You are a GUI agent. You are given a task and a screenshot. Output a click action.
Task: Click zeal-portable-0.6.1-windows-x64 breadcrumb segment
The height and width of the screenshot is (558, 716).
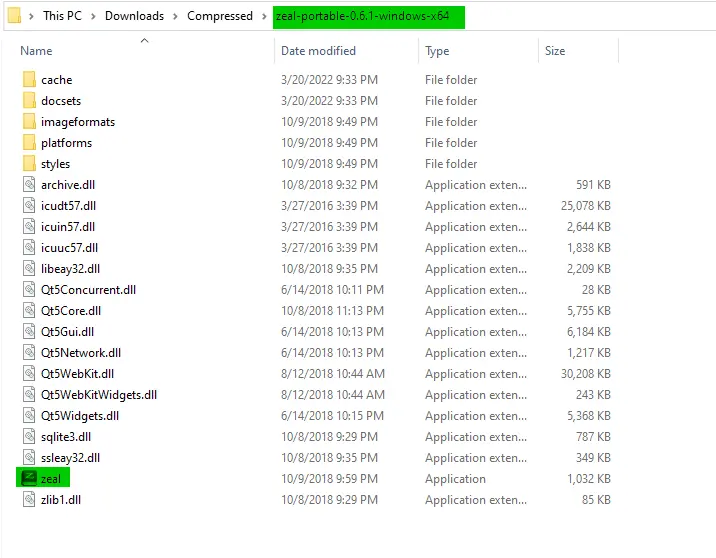coord(363,16)
